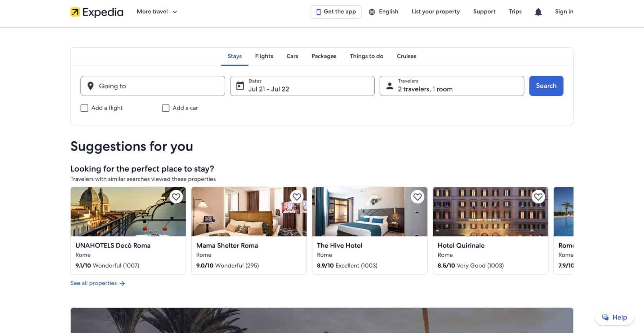Click the Mama Shelter Roma title

227,245
